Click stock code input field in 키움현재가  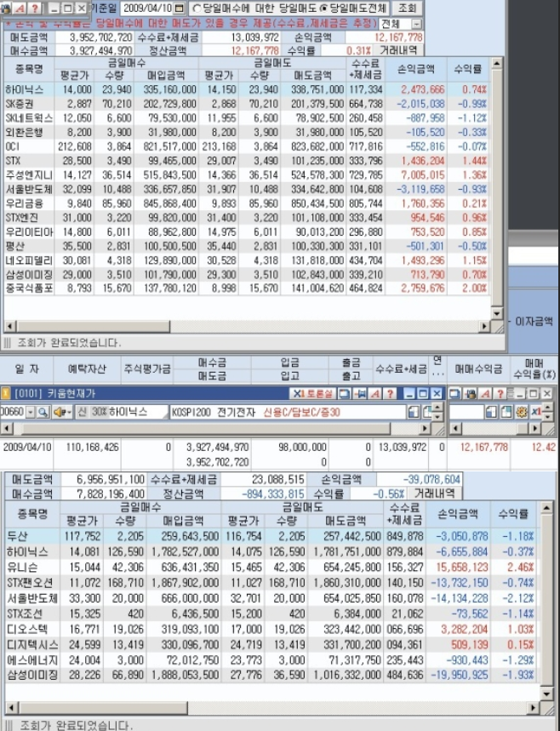coord(13,412)
